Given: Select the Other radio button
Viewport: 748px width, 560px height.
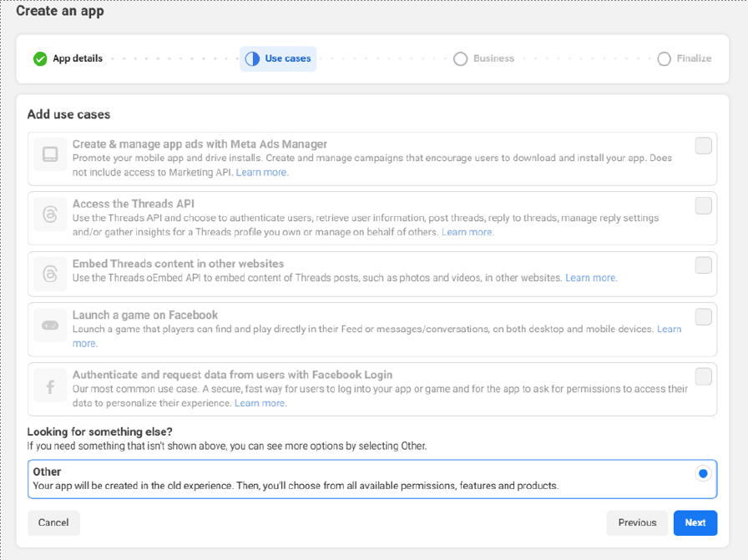Looking at the screenshot, I should pyautogui.click(x=703, y=473).
